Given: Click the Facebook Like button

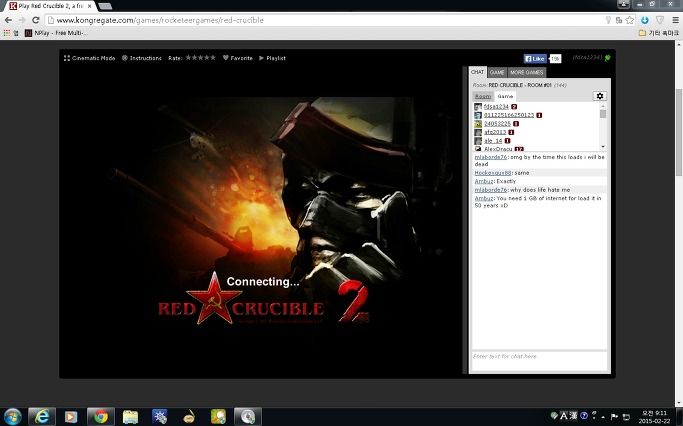Looking at the screenshot, I should [x=535, y=59].
